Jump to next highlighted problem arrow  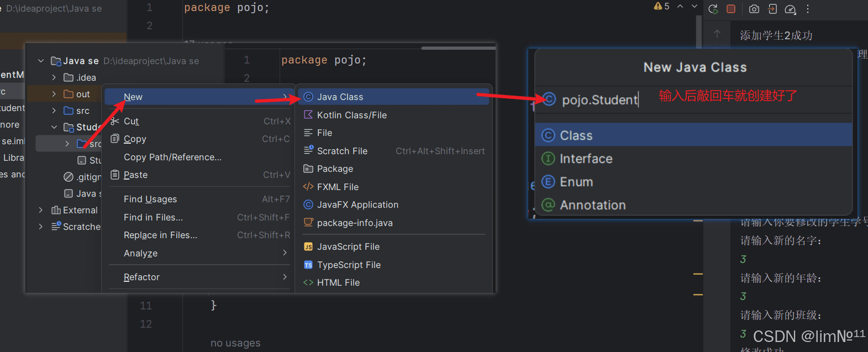695,6
